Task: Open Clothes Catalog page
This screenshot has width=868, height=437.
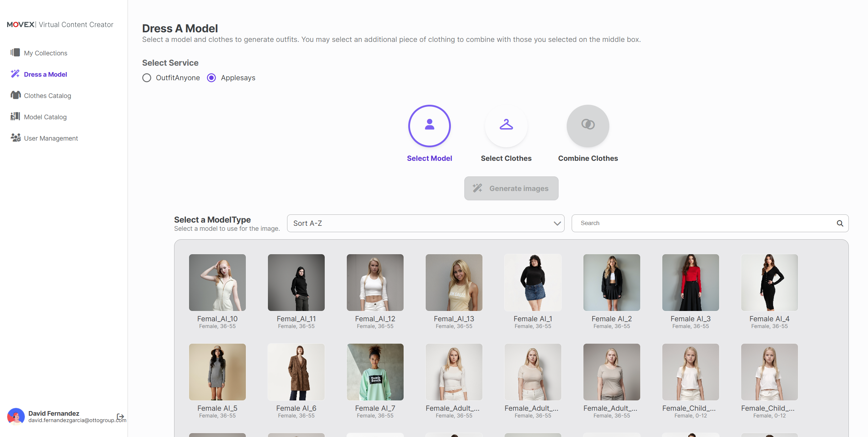Action: [48, 96]
